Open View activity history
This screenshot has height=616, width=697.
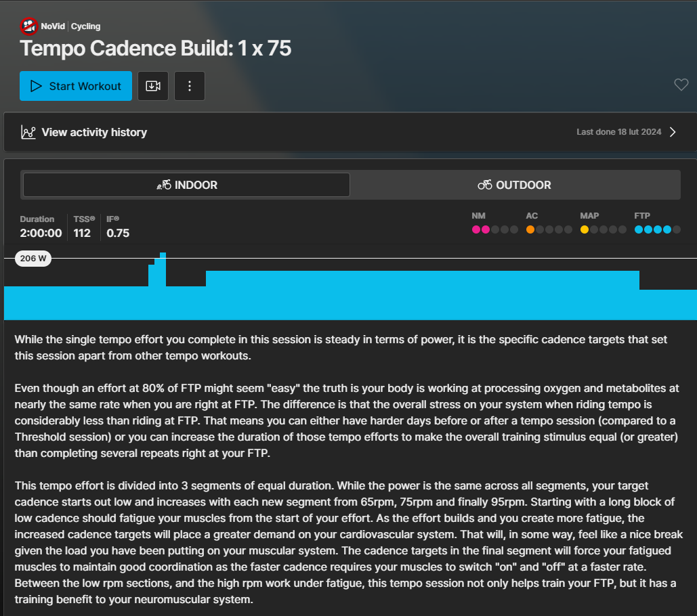point(94,132)
